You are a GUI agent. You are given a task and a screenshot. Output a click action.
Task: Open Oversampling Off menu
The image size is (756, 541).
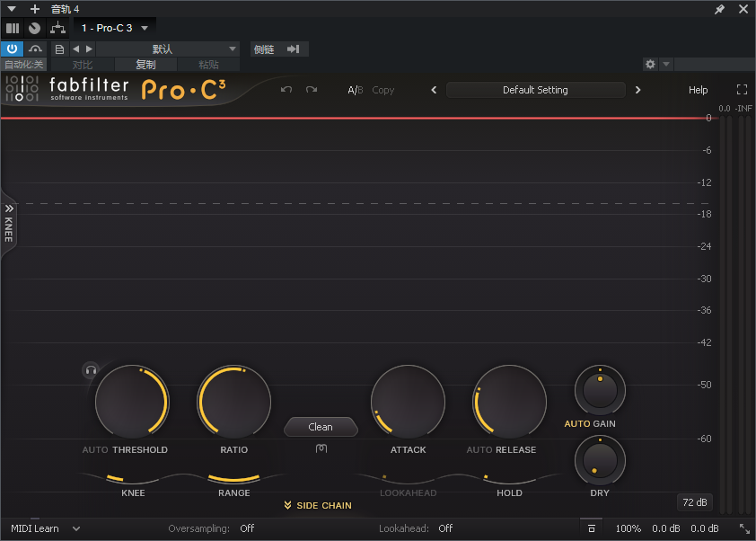(247, 528)
